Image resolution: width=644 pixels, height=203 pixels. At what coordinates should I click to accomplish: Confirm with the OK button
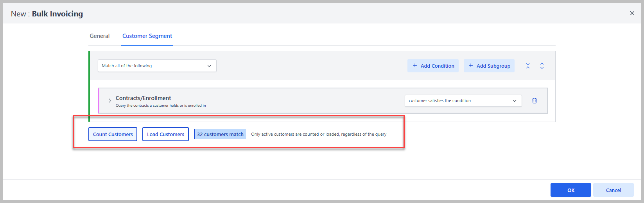pos(570,190)
